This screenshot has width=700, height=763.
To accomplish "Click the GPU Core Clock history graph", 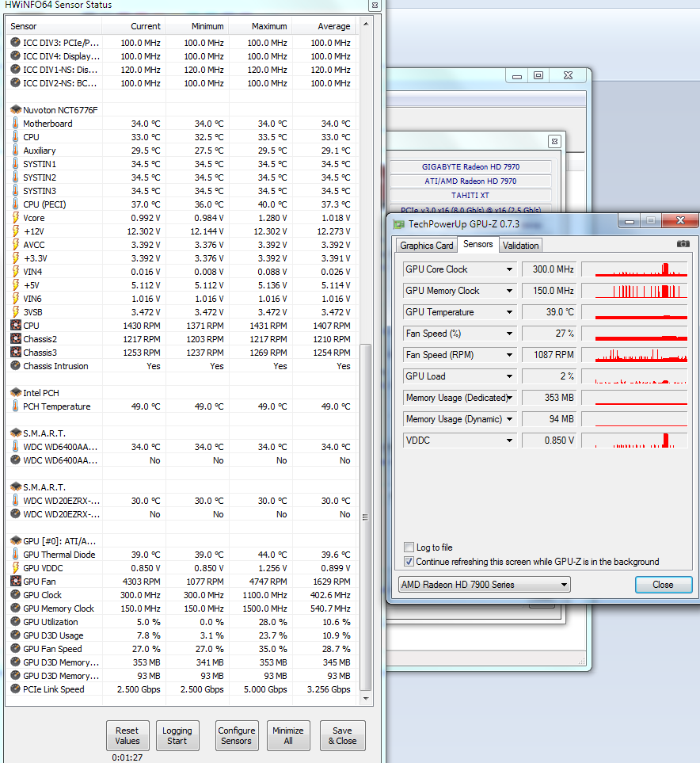I will (634, 269).
